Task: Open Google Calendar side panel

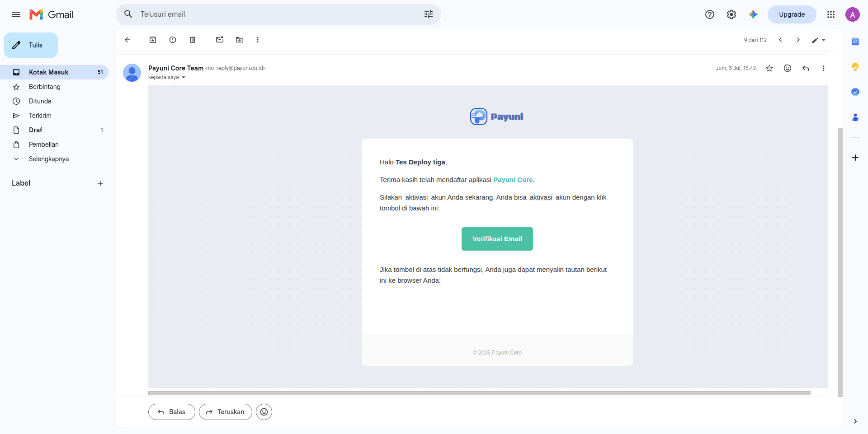Action: [855, 42]
